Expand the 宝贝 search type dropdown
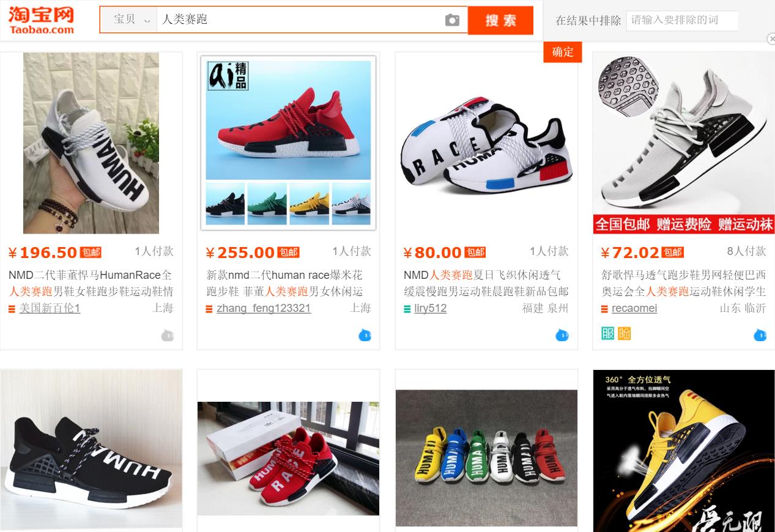The image size is (775, 532). [x=131, y=20]
